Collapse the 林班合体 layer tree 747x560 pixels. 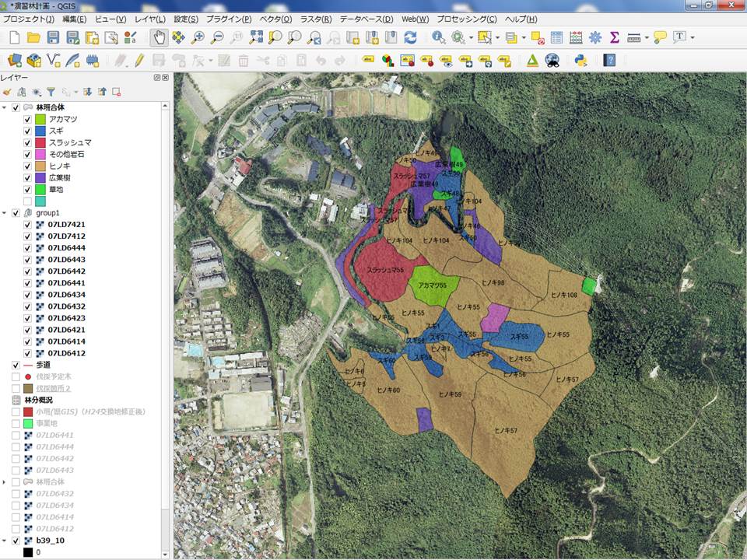click(x=5, y=107)
